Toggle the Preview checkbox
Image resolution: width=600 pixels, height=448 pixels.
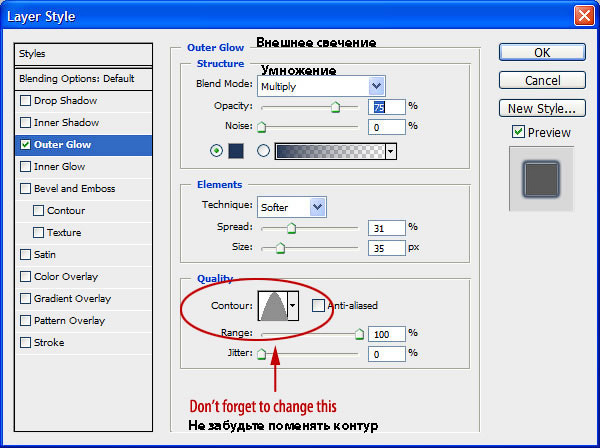(518, 132)
